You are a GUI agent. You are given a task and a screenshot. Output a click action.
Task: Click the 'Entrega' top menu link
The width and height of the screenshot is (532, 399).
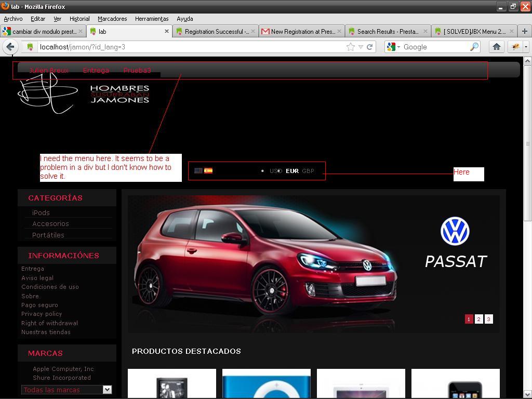pos(96,70)
